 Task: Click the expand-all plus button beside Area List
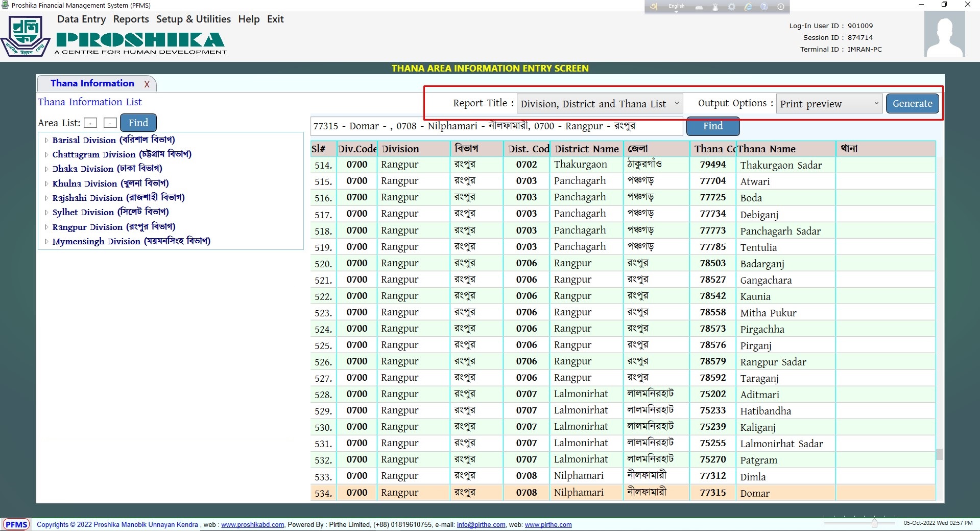(x=90, y=123)
